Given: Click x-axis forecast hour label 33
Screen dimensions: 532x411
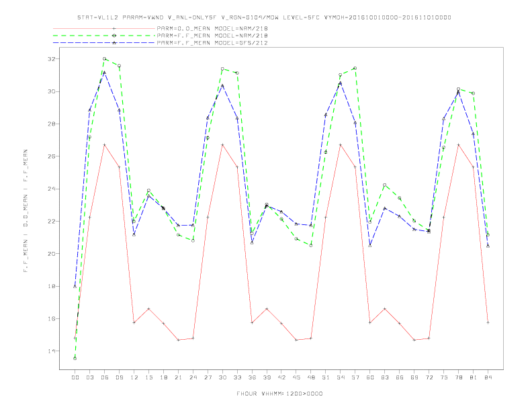Looking at the screenshot, I should click(237, 377).
